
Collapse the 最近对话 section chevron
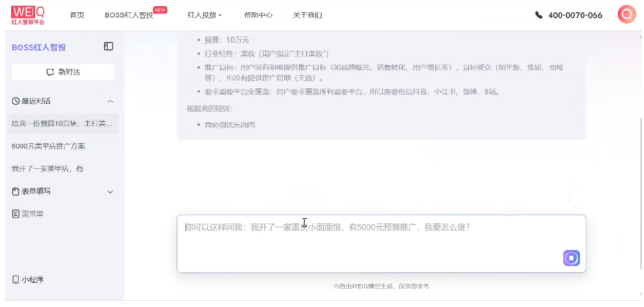point(110,101)
